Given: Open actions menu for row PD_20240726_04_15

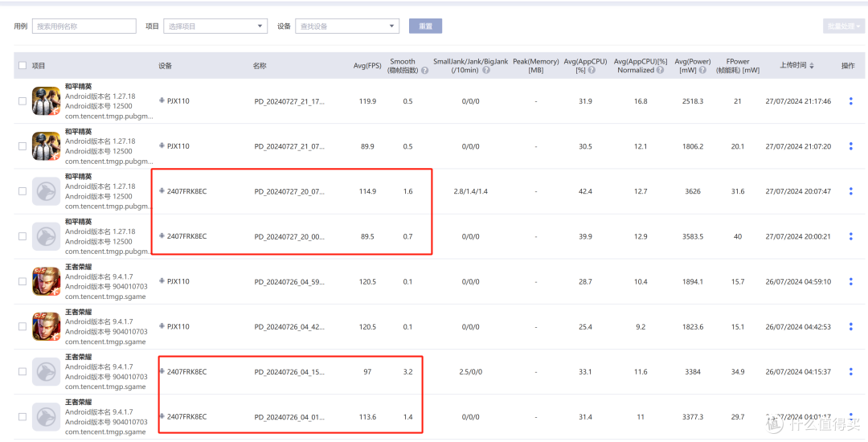Looking at the screenshot, I should [x=850, y=372].
